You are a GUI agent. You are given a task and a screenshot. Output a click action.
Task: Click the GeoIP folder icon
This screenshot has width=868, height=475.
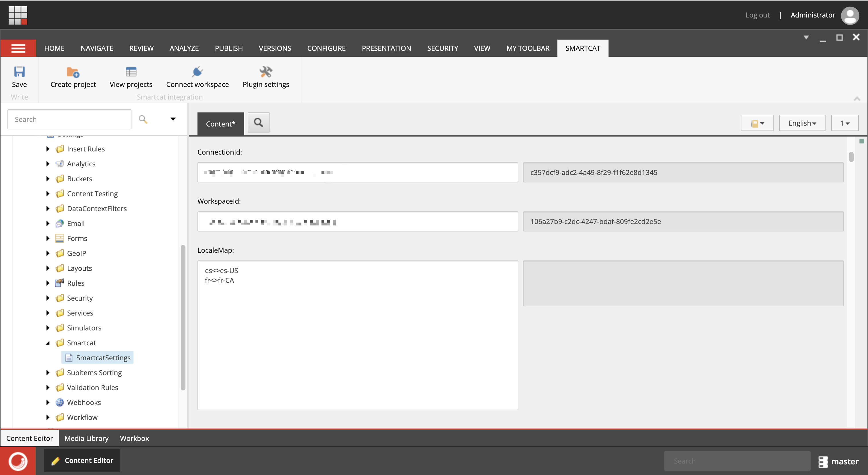(60, 253)
